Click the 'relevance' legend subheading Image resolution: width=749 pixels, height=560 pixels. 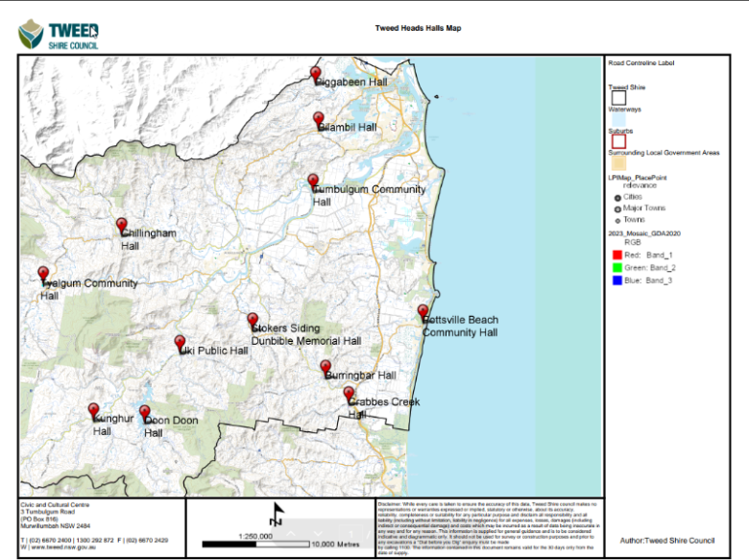pyautogui.click(x=640, y=185)
